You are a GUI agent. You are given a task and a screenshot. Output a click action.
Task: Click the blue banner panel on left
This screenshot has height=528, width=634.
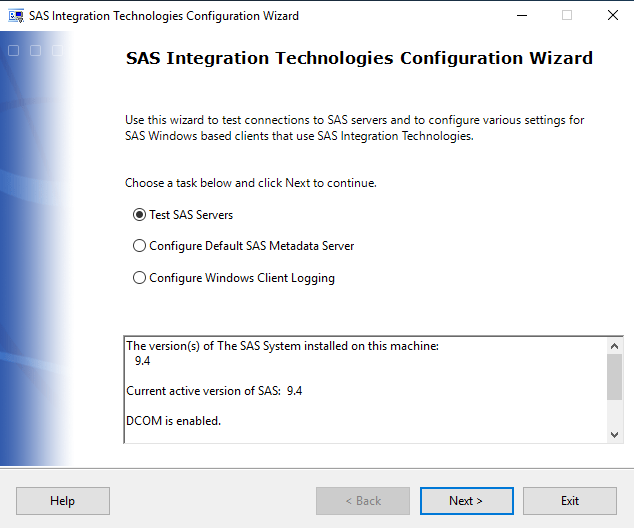[x=36, y=250]
